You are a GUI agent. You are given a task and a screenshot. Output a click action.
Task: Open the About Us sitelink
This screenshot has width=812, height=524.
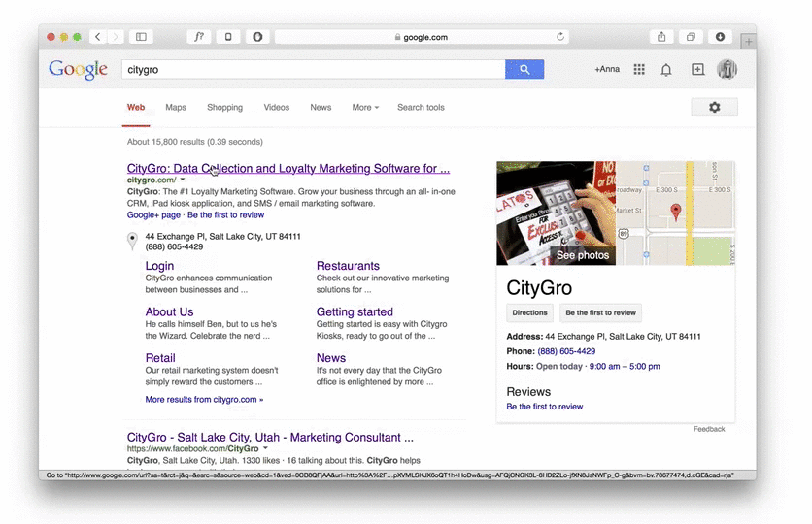169,311
